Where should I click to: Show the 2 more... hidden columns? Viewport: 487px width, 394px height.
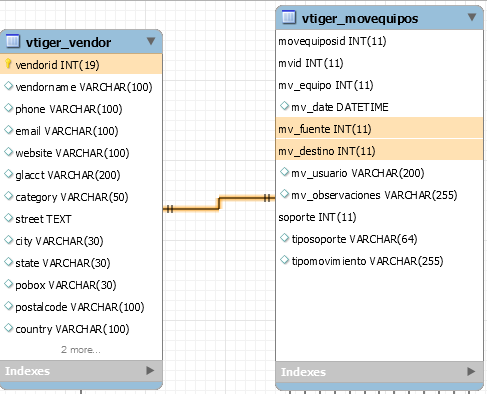point(81,350)
